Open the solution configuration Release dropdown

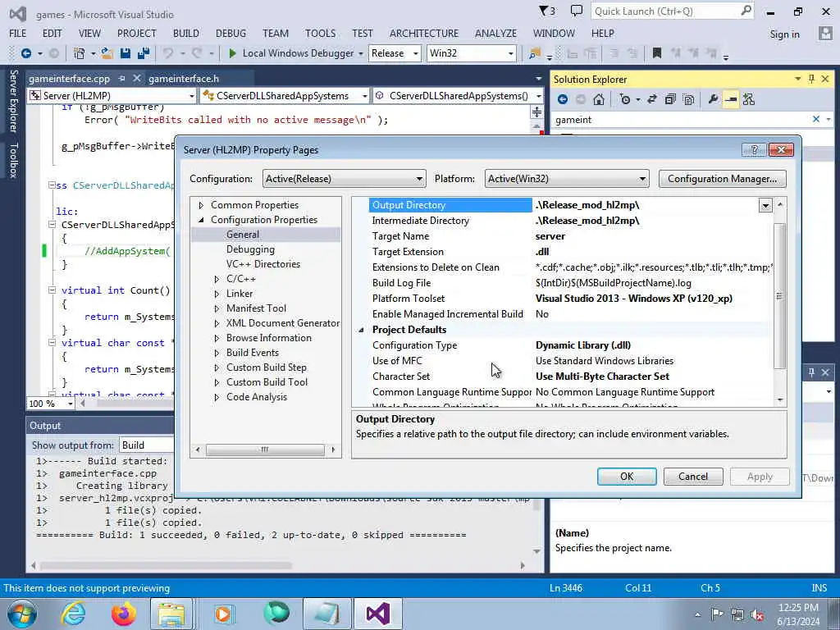tap(415, 53)
